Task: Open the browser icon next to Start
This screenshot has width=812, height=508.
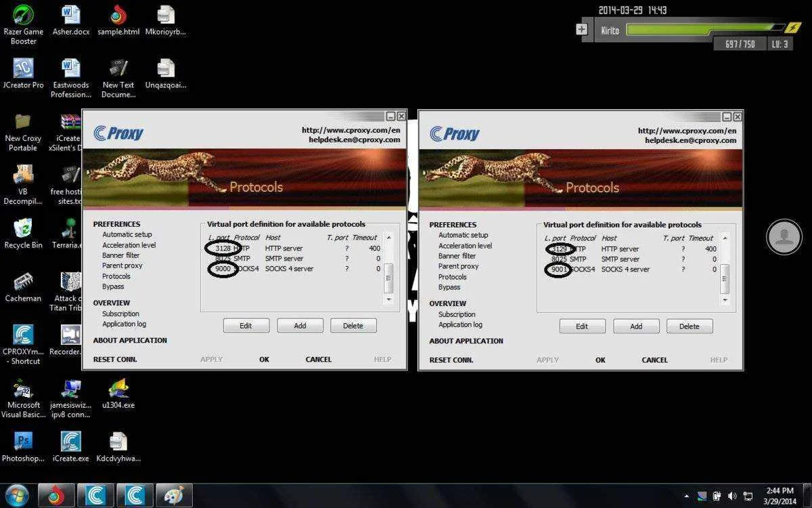Action: (x=55, y=495)
